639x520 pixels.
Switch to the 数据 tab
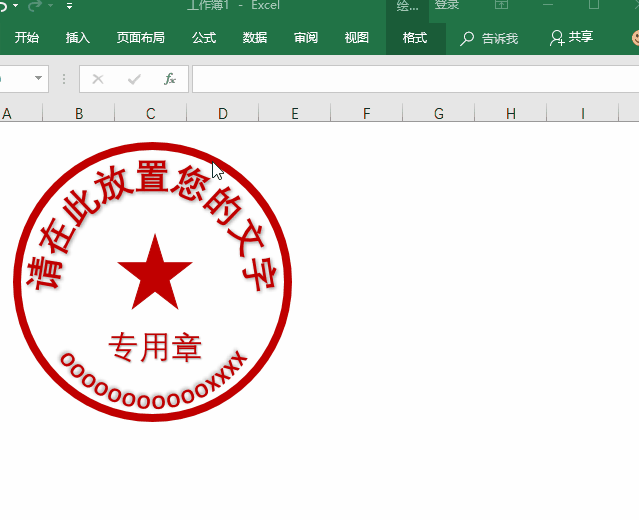[255, 38]
